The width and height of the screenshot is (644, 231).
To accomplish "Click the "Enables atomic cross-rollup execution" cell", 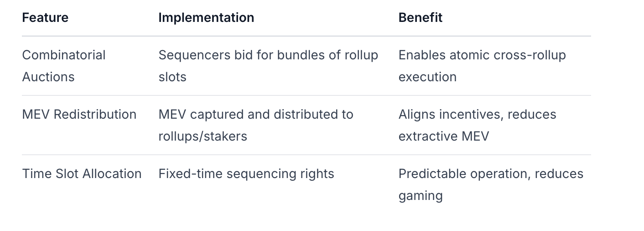I will (482, 66).
